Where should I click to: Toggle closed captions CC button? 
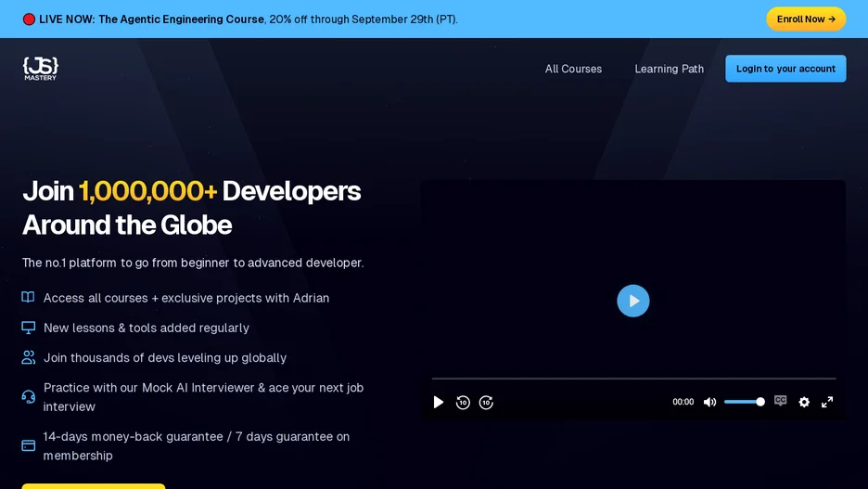point(781,401)
